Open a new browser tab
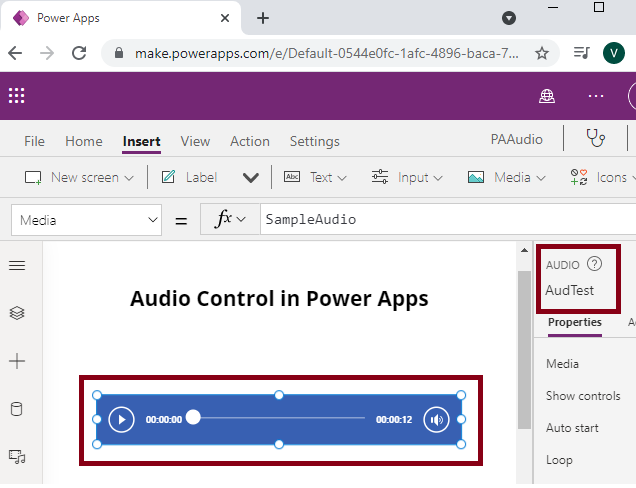Image resolution: width=636 pixels, height=488 pixels. pos(263,18)
